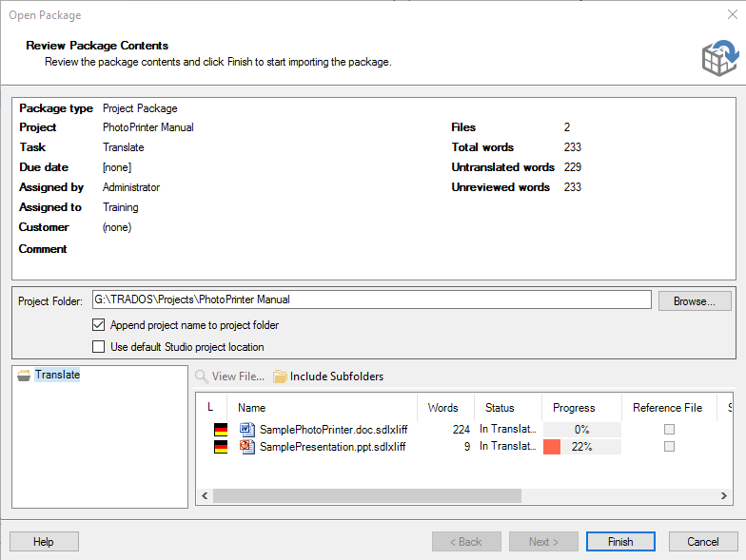The width and height of the screenshot is (746, 560).
Task: Click the Reference File column header
Action: (x=670, y=408)
